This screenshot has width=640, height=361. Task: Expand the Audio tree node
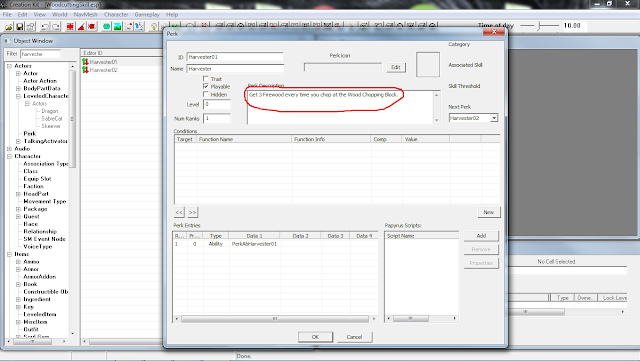pos(9,149)
